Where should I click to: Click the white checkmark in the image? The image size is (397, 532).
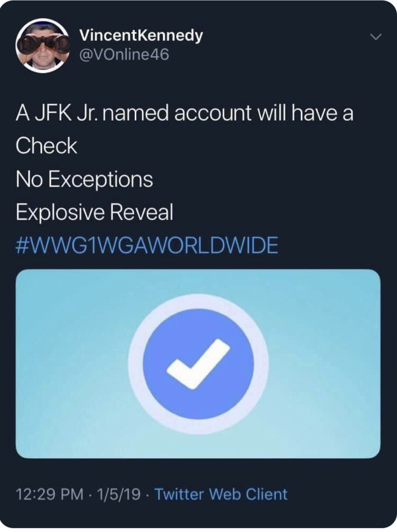198,364
